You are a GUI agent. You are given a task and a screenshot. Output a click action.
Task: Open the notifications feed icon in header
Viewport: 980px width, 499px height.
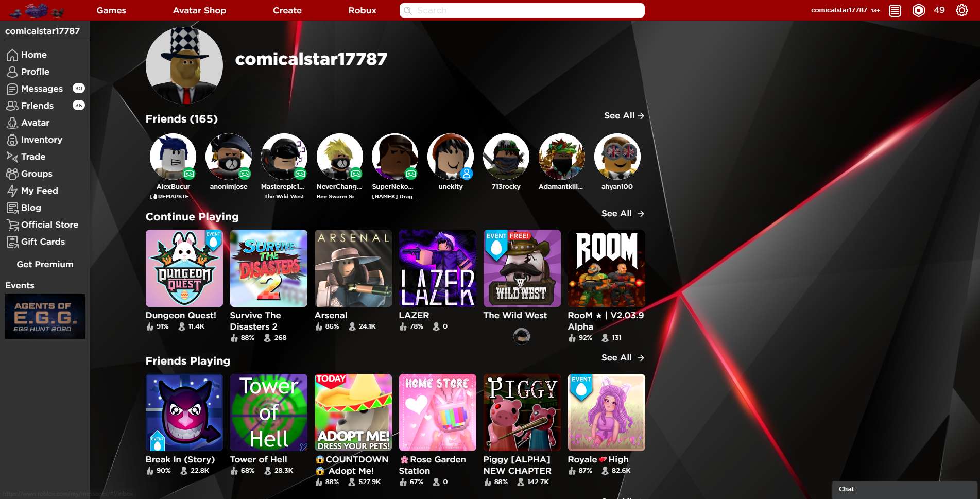(x=895, y=10)
